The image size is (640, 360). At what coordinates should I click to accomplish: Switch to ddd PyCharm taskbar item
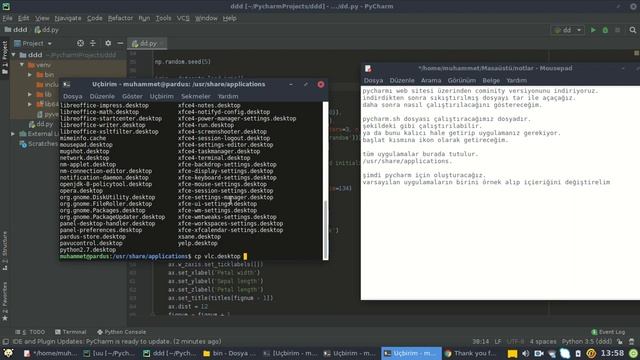pos(170,353)
